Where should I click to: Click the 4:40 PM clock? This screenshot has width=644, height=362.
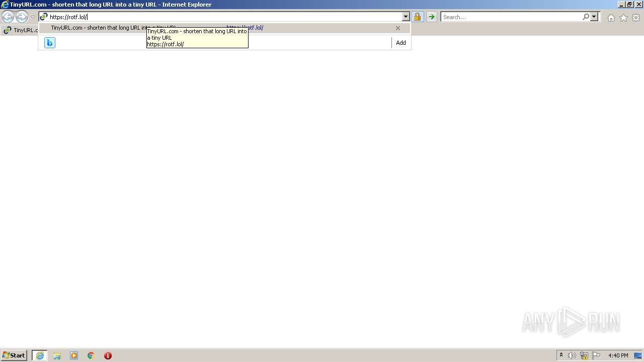[618, 355]
